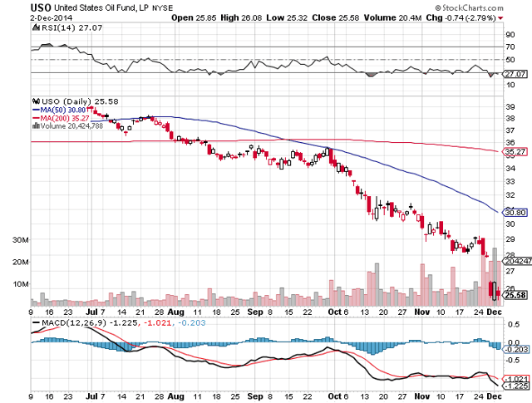Click the MACD(12,26,9) legend label
Screen dimensions: 532x403
(73, 322)
